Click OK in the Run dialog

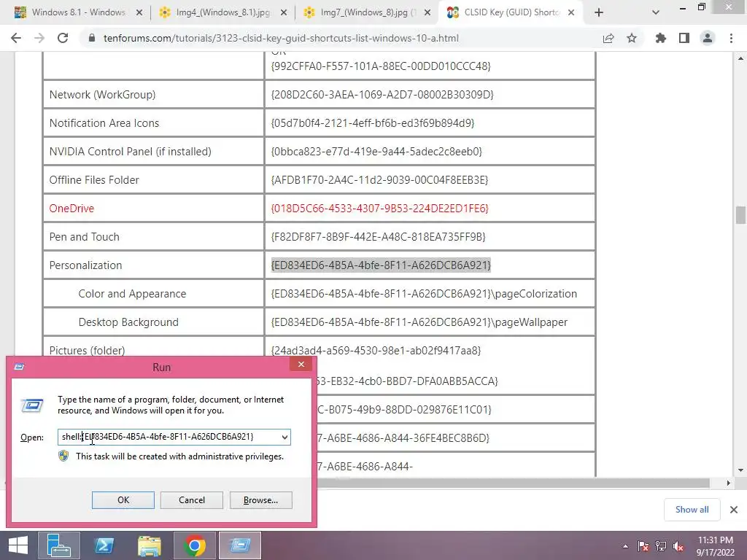pos(123,500)
